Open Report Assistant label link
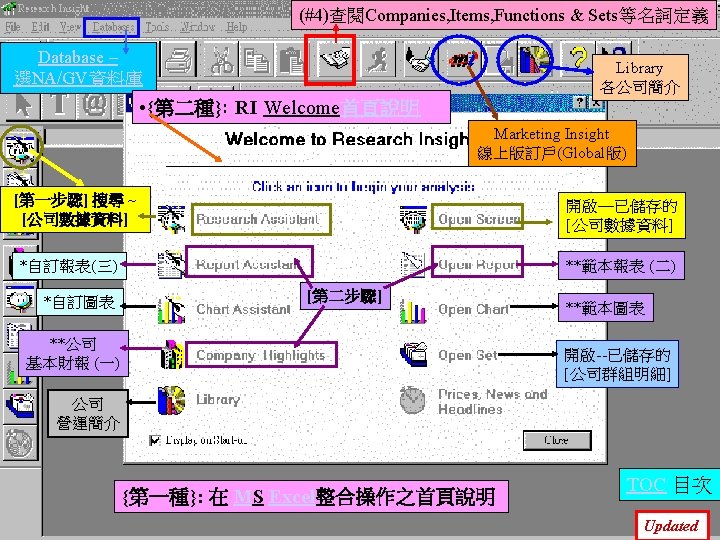This screenshot has height=540, width=720. click(248, 264)
